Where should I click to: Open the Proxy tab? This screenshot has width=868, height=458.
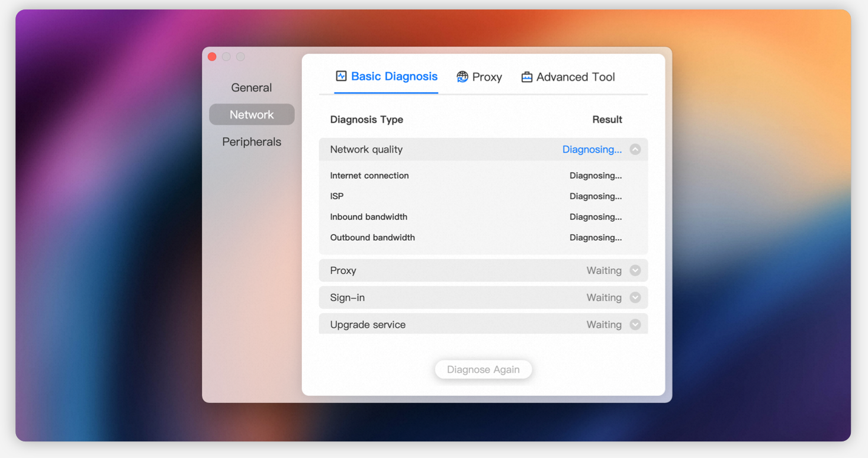pos(480,77)
